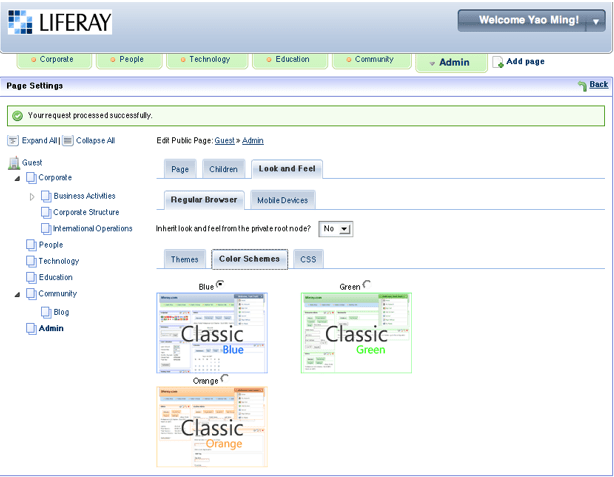Collapse the Community tree node

(17, 295)
